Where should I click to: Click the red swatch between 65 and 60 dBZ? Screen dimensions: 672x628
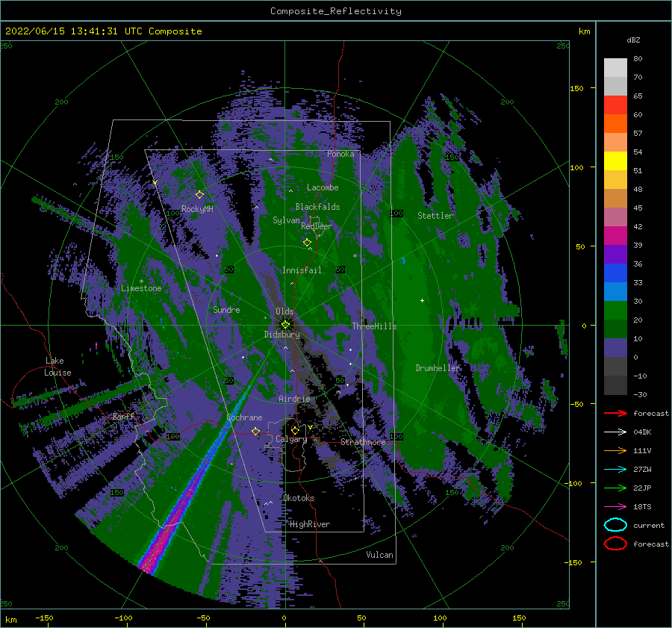(615, 105)
